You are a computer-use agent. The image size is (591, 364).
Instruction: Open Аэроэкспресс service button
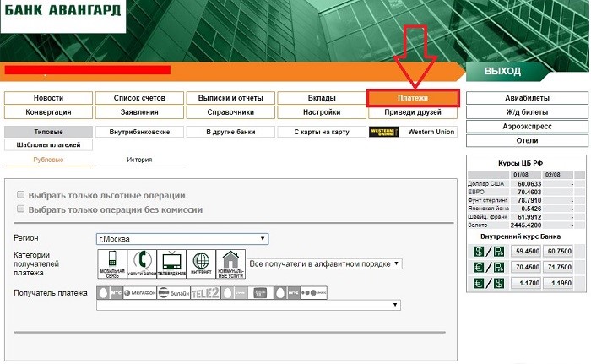(x=527, y=127)
